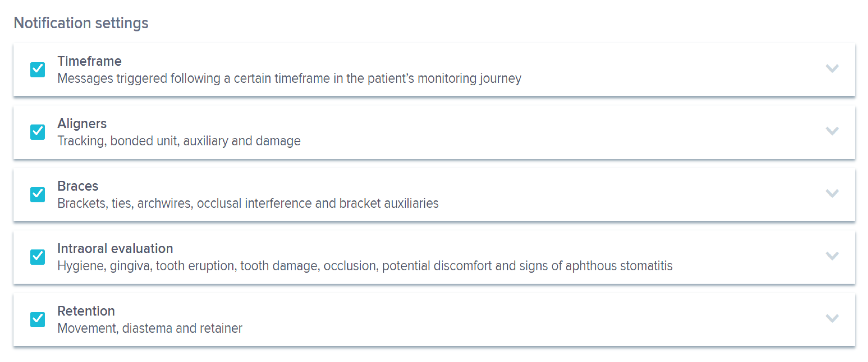This screenshot has height=362, width=868.
Task: Select the Aligners heading
Action: tap(82, 124)
